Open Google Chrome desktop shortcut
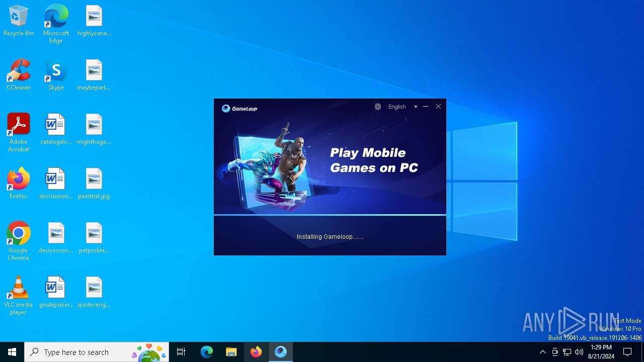This screenshot has height=362, width=644. pos(19,241)
